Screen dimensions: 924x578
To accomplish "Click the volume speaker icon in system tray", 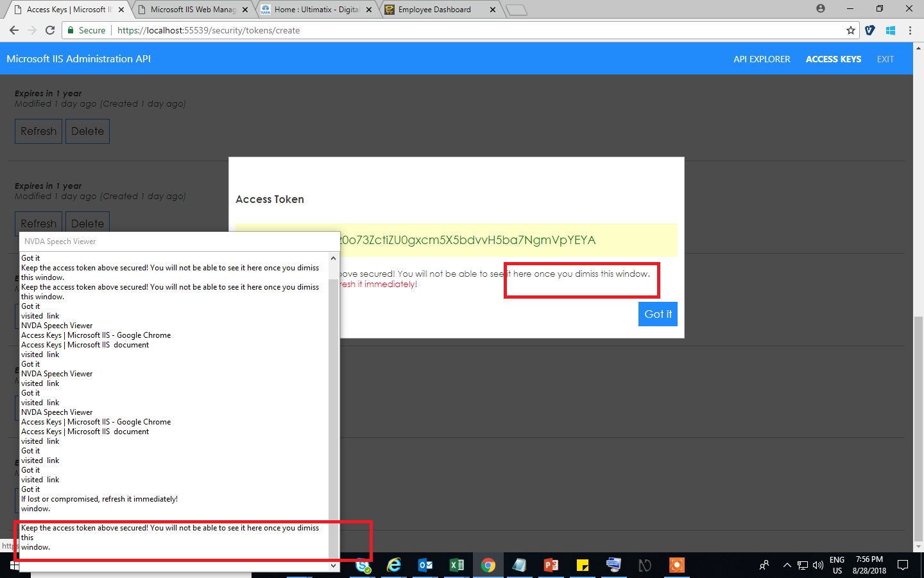I will click(817, 565).
